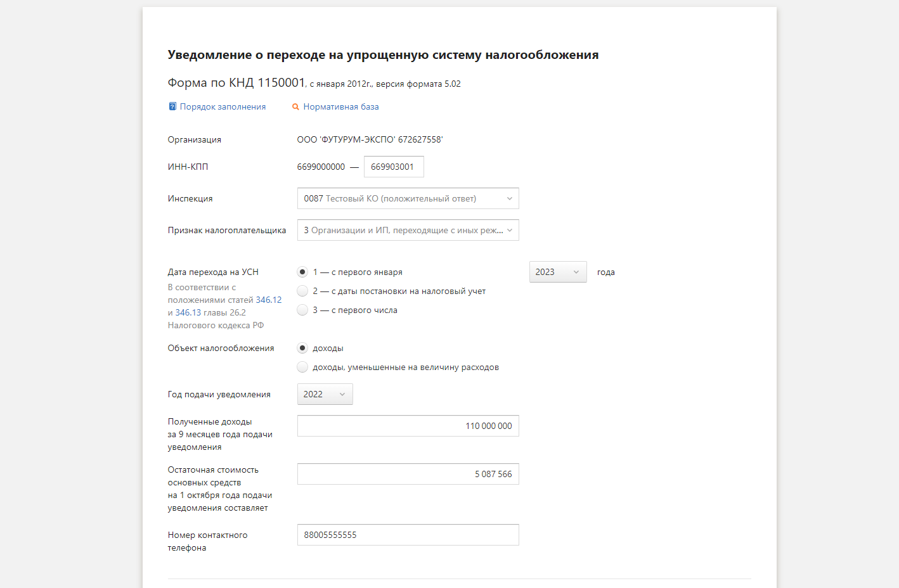
Task: Click the search icon beside Нормативная база
Action: pyautogui.click(x=295, y=107)
